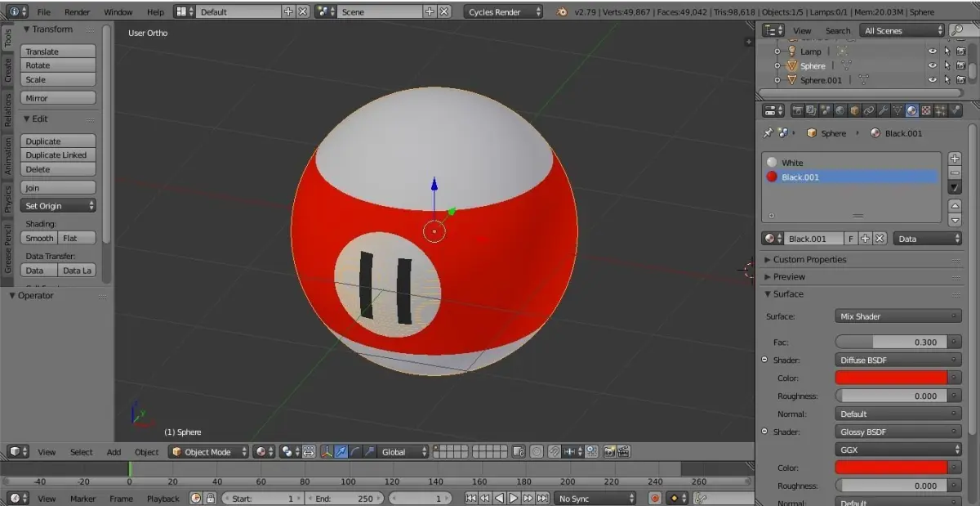Click the rotate manipulator arc icon

(x=356, y=451)
